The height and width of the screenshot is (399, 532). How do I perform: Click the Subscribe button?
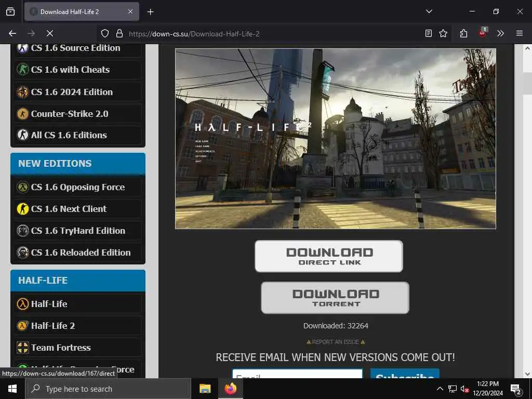(x=405, y=374)
